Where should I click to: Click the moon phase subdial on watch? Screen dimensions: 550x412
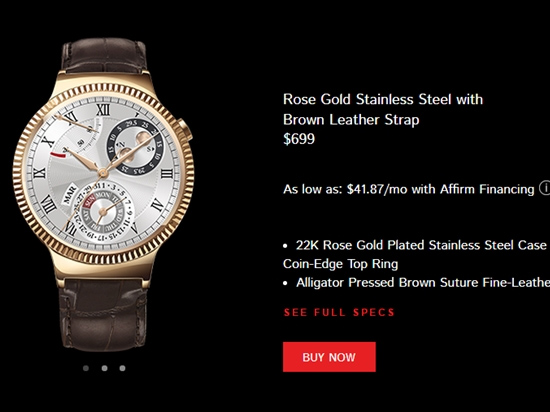[x=135, y=146]
